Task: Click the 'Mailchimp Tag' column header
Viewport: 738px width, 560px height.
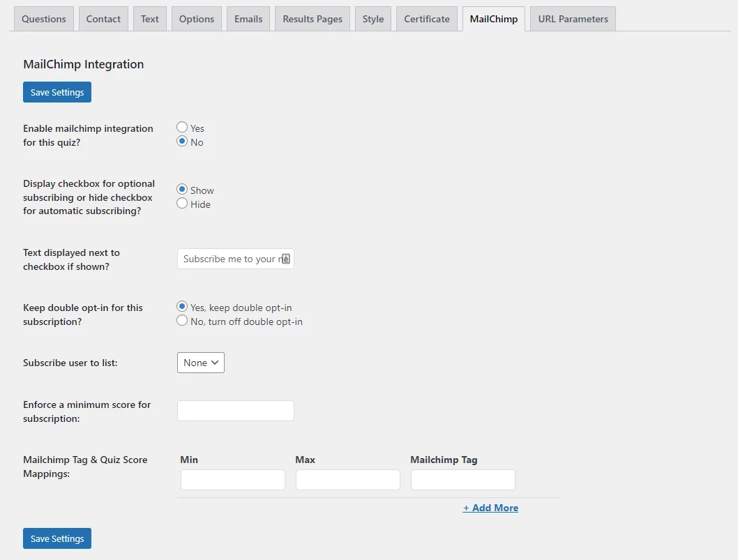Action: [444, 460]
